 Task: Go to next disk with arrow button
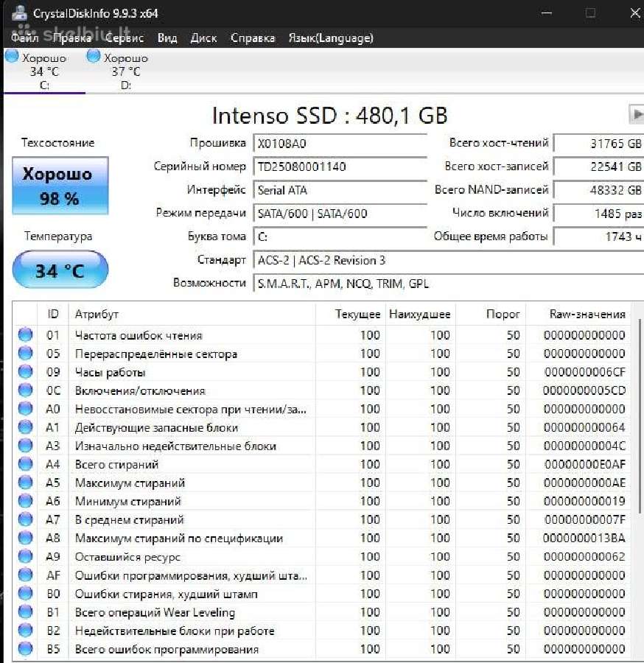pos(637,113)
